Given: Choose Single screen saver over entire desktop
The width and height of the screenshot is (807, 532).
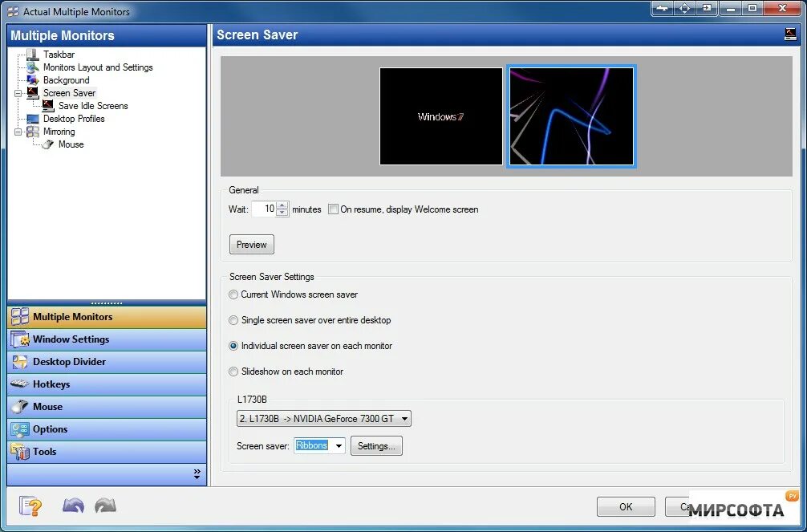Looking at the screenshot, I should 233,320.
